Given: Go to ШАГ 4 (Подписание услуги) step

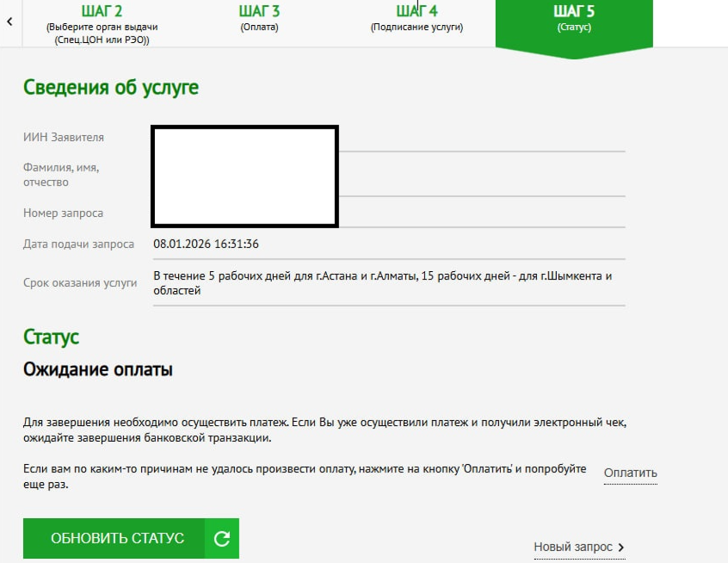Looking at the screenshot, I should click(416, 19).
